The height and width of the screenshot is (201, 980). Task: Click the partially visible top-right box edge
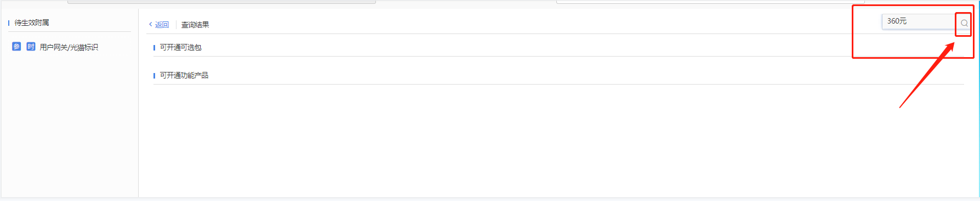[x=710, y=2]
